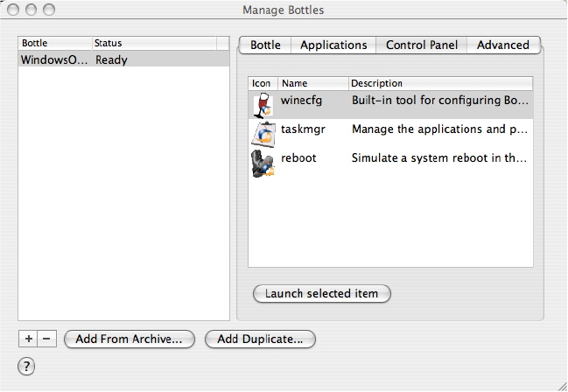Open help with the question mark button
Viewport: 568px width, 392px height.
click(x=26, y=367)
